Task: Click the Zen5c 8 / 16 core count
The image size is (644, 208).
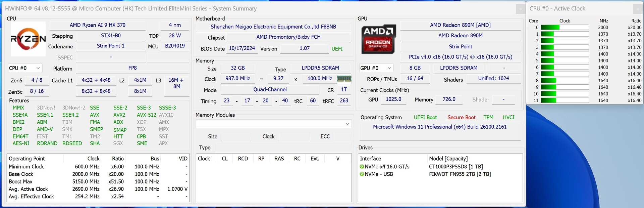Action: tap(37, 91)
